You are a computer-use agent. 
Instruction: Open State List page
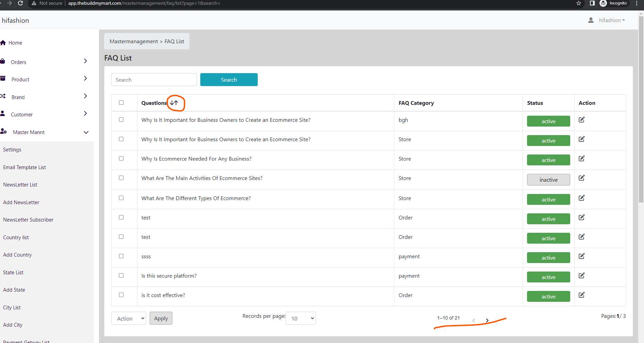pos(13,273)
